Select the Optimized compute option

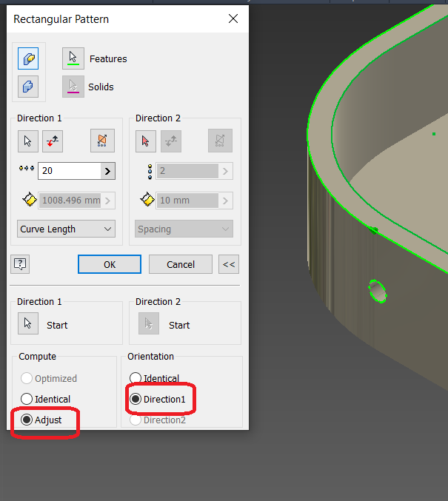49,378
